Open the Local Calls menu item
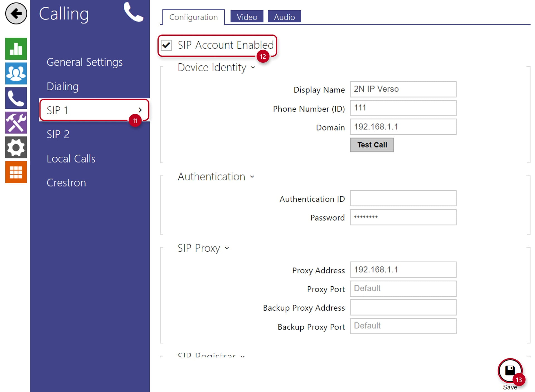 (71, 159)
